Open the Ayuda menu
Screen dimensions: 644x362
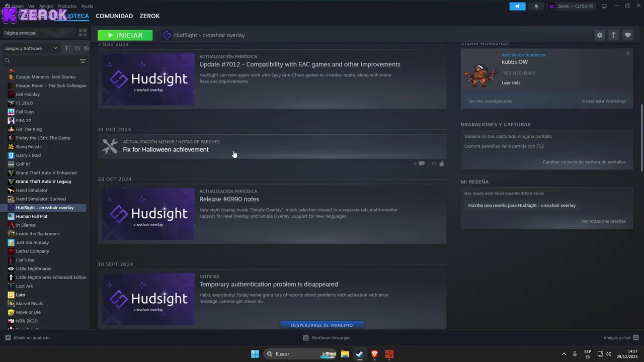tap(87, 6)
